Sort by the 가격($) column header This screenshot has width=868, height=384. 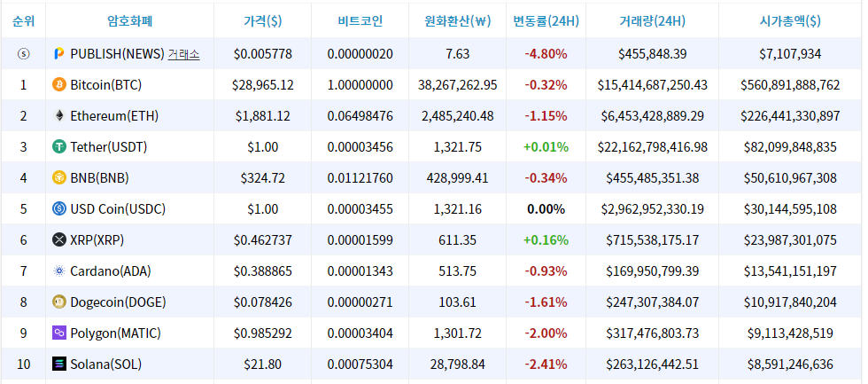[x=263, y=21]
